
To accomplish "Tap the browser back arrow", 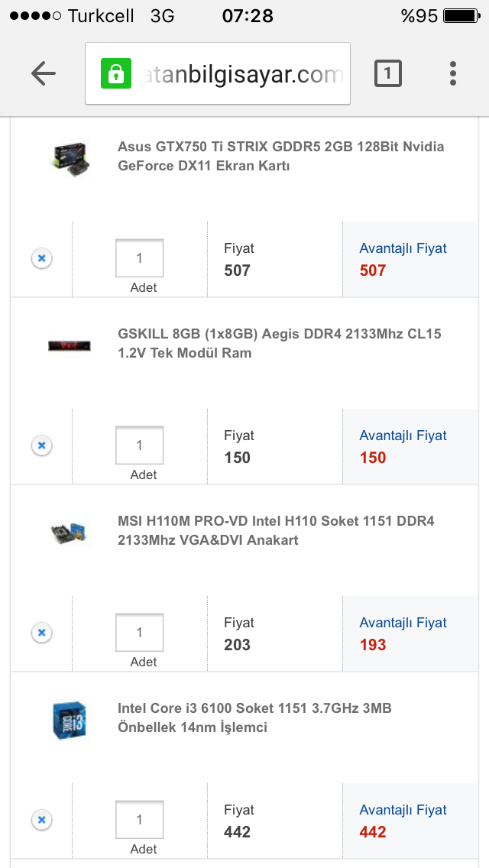I will 44,73.
